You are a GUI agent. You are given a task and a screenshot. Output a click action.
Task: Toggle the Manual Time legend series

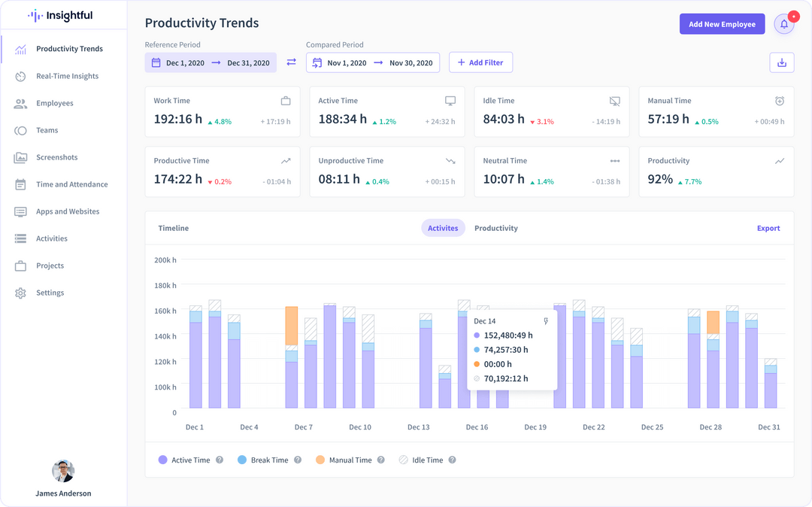click(x=344, y=460)
